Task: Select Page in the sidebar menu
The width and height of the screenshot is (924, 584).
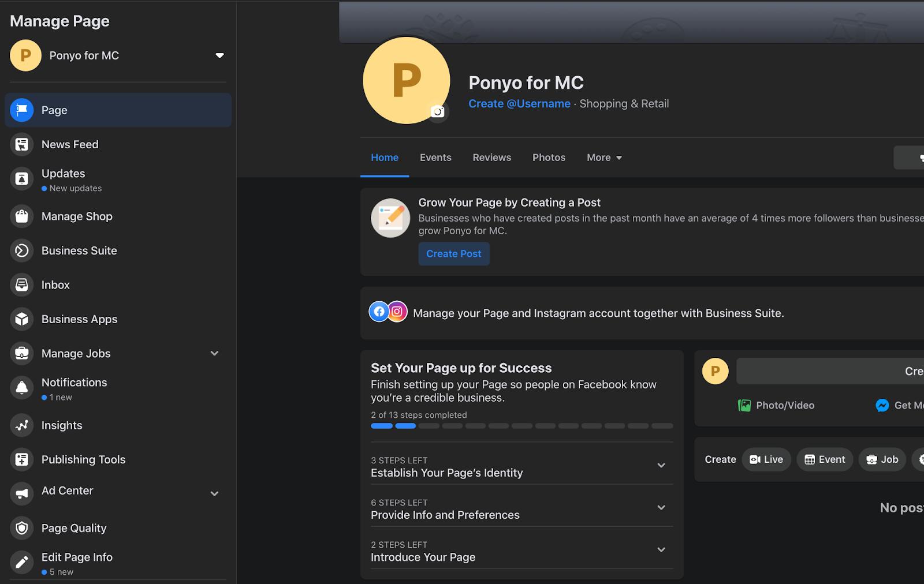Action: coord(118,110)
